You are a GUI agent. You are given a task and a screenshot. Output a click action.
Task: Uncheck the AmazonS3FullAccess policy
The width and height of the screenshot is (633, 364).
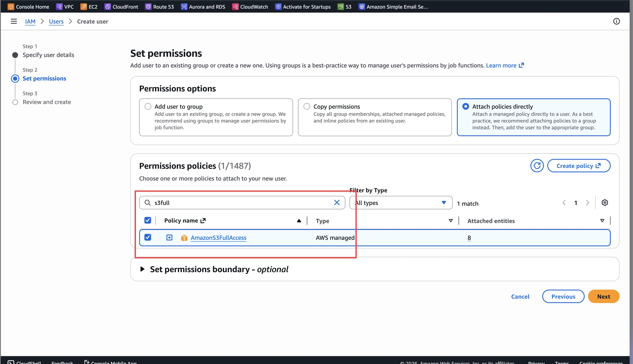[148, 237]
